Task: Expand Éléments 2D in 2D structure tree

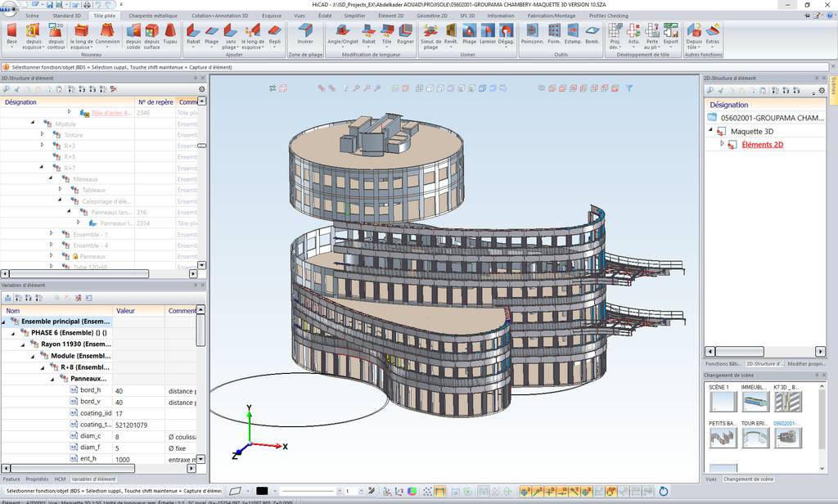Action: (722, 144)
